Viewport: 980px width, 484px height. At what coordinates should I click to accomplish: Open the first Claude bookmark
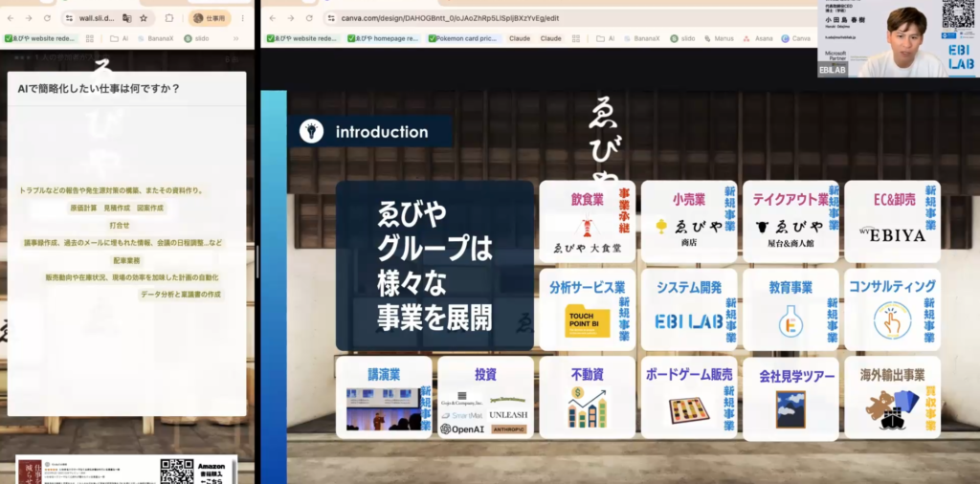click(520, 38)
